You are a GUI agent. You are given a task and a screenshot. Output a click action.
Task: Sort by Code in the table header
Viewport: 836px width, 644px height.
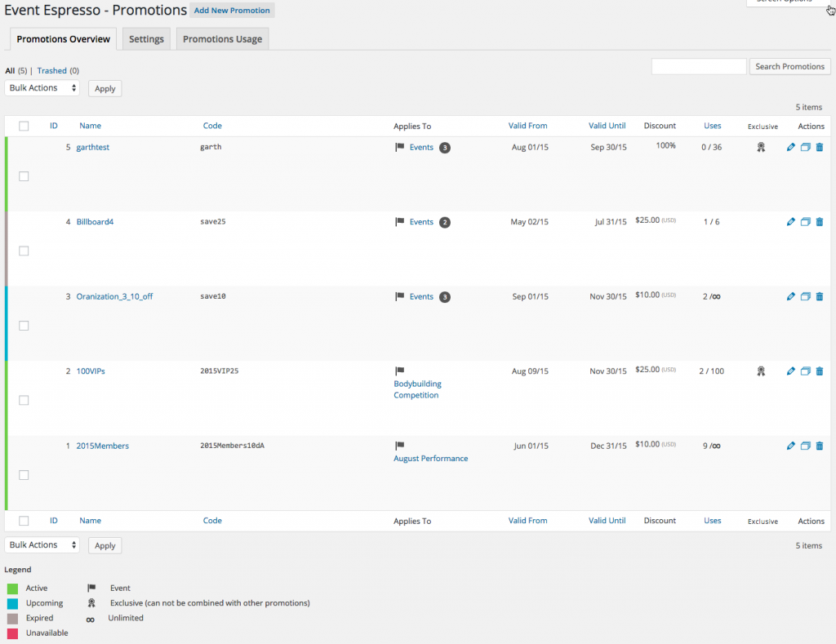point(212,126)
